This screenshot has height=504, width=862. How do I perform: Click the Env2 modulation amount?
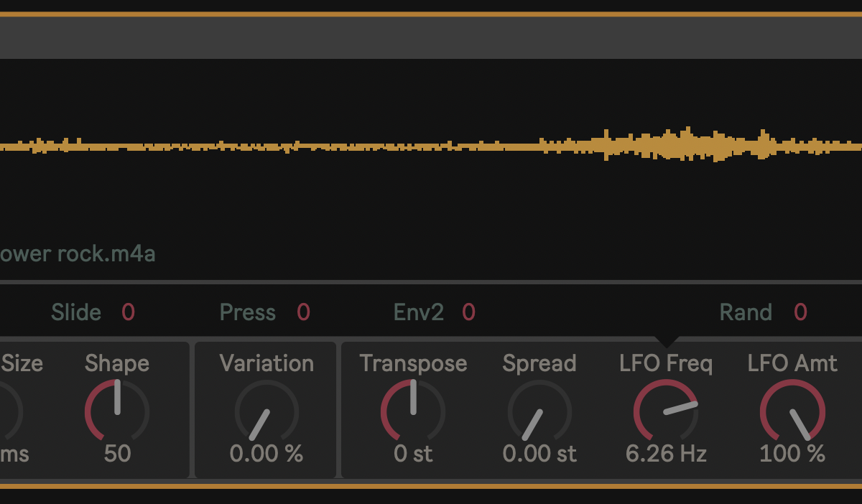click(x=468, y=312)
